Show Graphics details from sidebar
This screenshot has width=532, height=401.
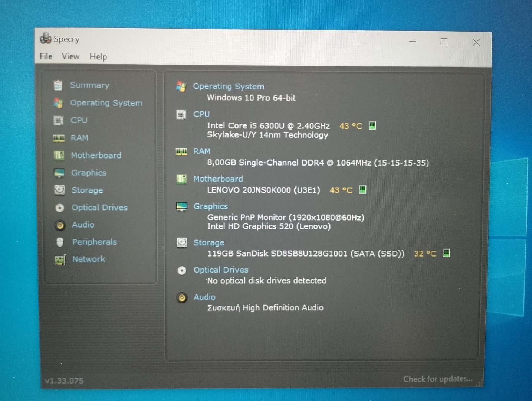coord(89,173)
